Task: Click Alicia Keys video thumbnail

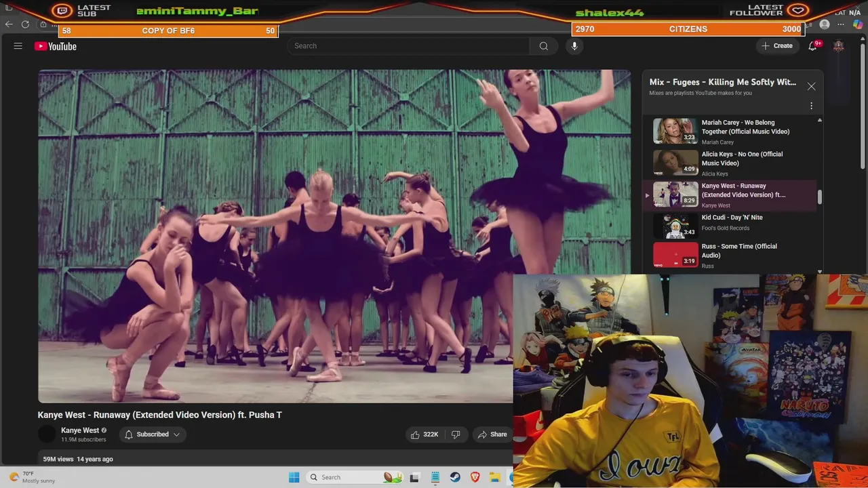Action: click(675, 163)
